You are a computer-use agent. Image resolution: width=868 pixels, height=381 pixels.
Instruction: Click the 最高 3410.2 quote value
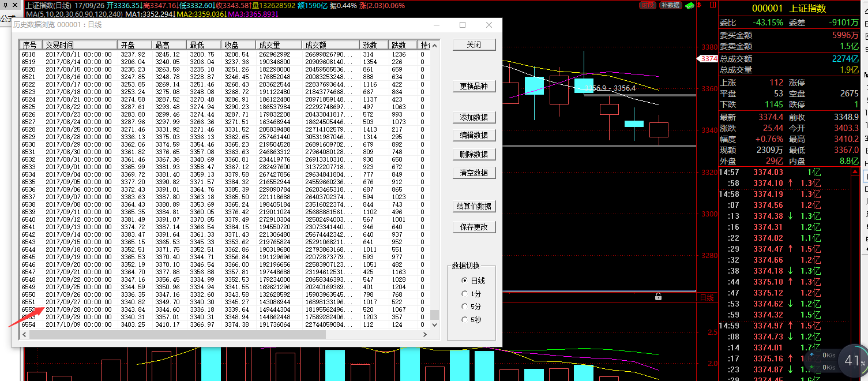coord(846,139)
